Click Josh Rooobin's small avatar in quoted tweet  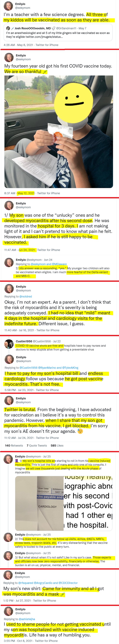pyautogui.click(x=8, y=28)
